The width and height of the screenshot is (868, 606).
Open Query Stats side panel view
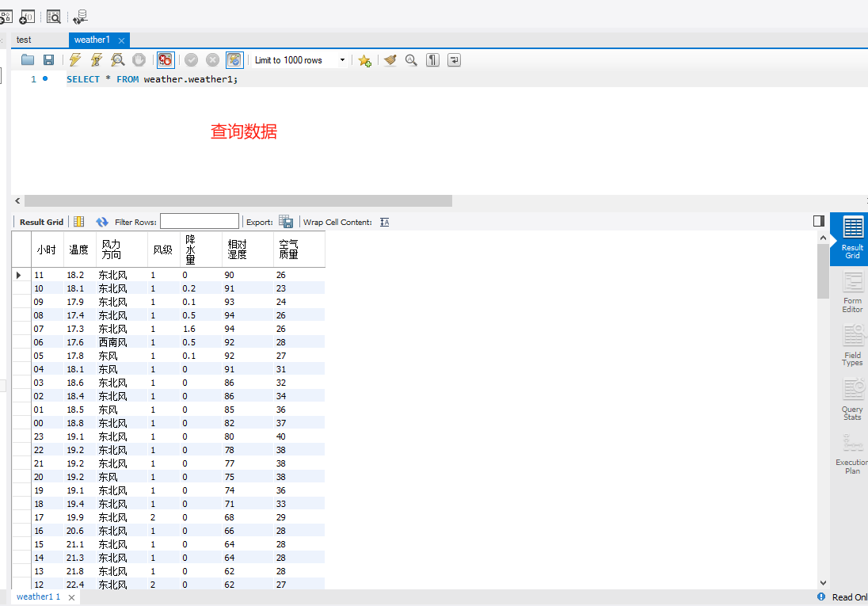coord(852,399)
